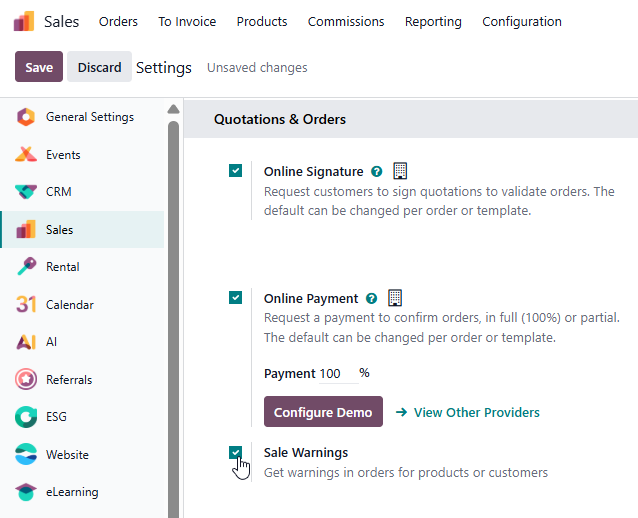Open Calendar settings in the sidebar

click(x=69, y=305)
